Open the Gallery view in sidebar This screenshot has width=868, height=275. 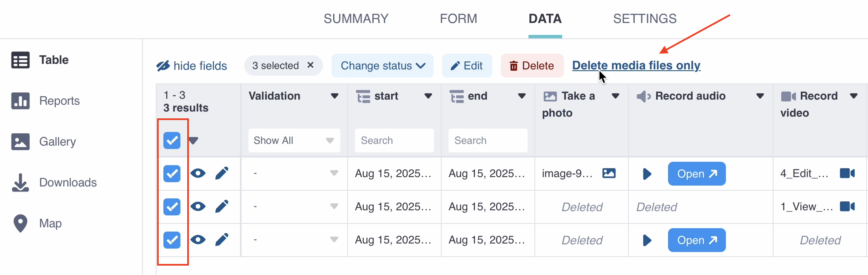(57, 142)
